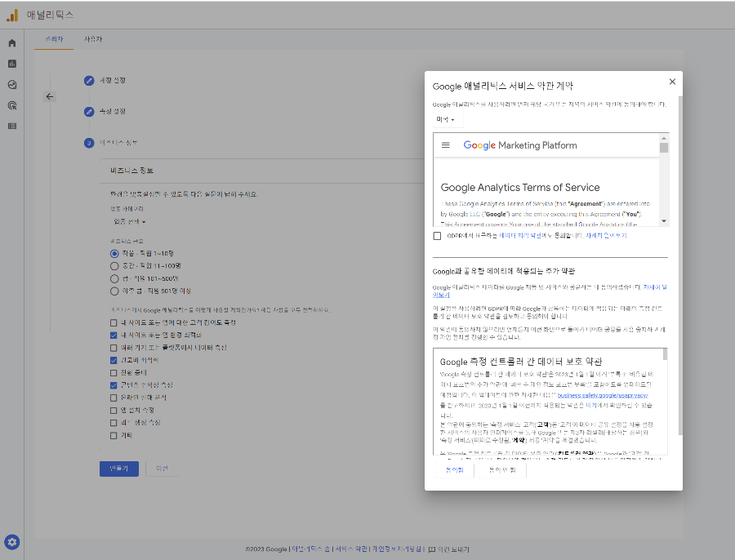Viewport: 735px width, 560px height.
Task: Select the 큼 - 직원 101~500명 radio button
Action: click(114, 279)
